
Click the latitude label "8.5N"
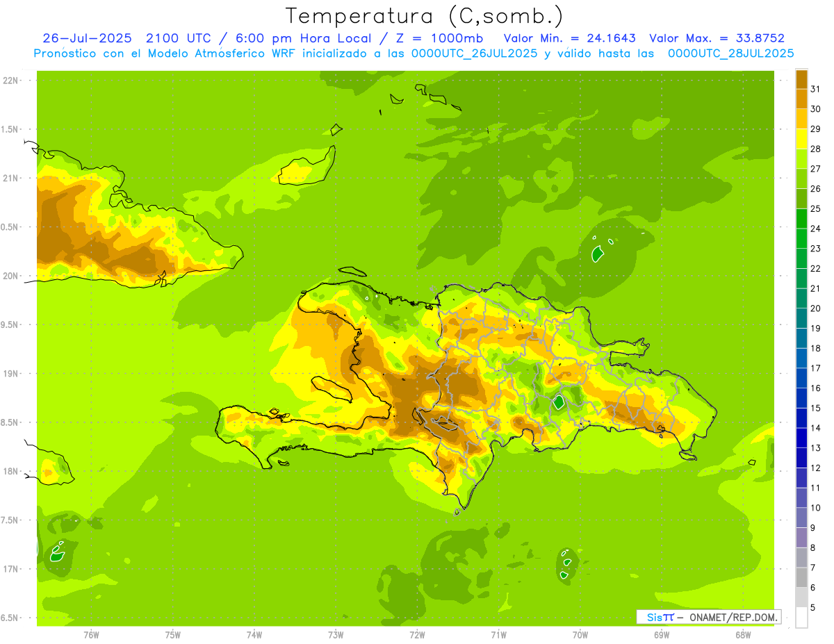[x=10, y=422]
